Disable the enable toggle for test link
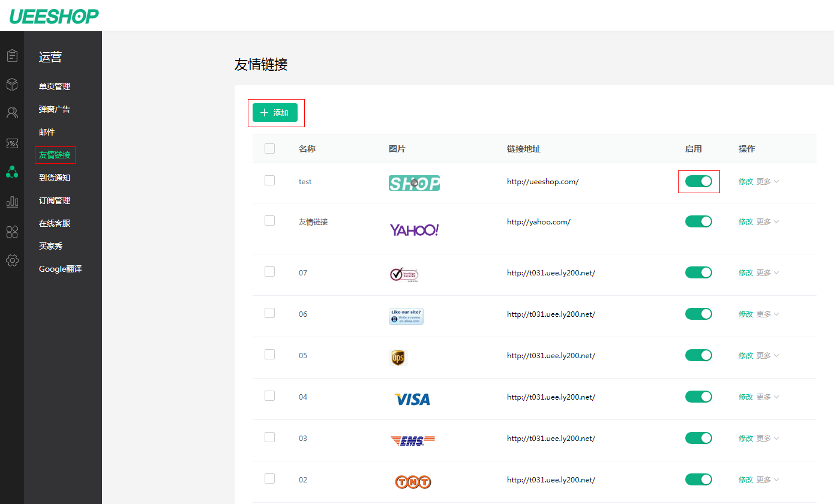This screenshot has width=834, height=504. [x=698, y=181]
